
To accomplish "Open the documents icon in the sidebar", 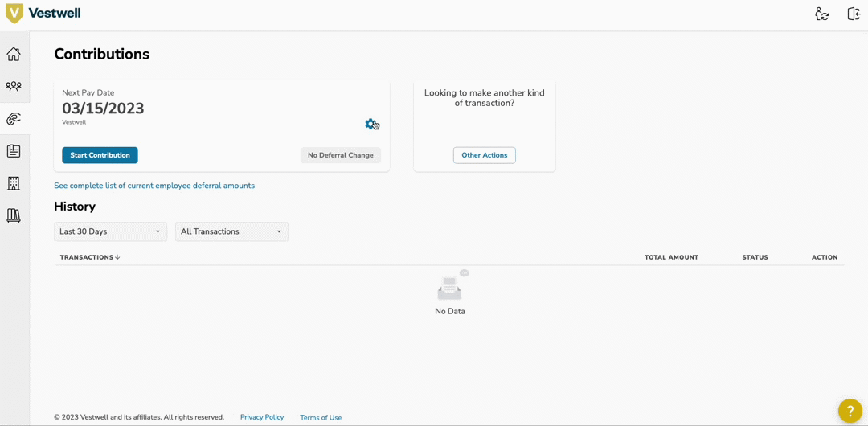I will coord(14,151).
